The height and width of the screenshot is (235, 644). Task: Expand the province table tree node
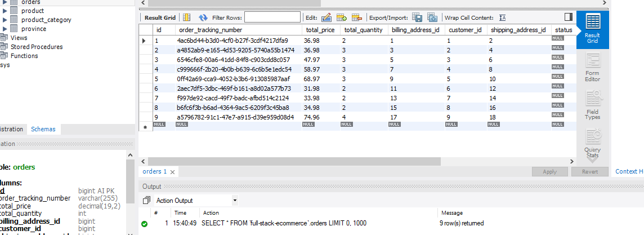coord(6,29)
